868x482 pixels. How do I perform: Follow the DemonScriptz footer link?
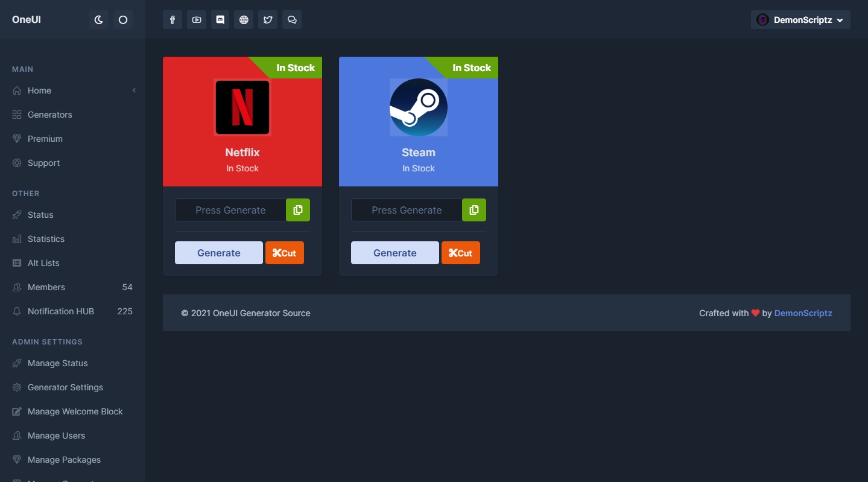(x=803, y=313)
